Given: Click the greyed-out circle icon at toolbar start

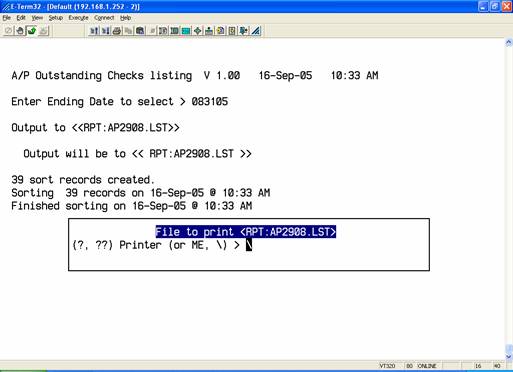Looking at the screenshot, I should pyautogui.click(x=8, y=31).
